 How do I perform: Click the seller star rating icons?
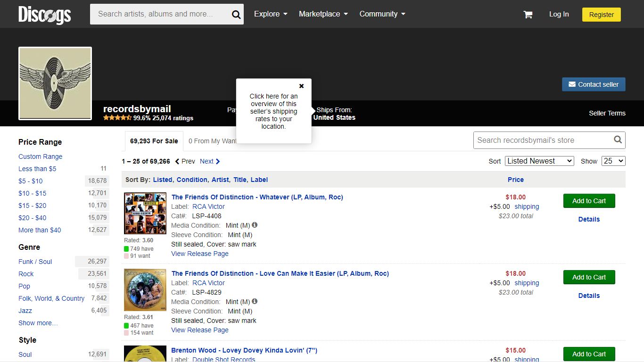117,118
